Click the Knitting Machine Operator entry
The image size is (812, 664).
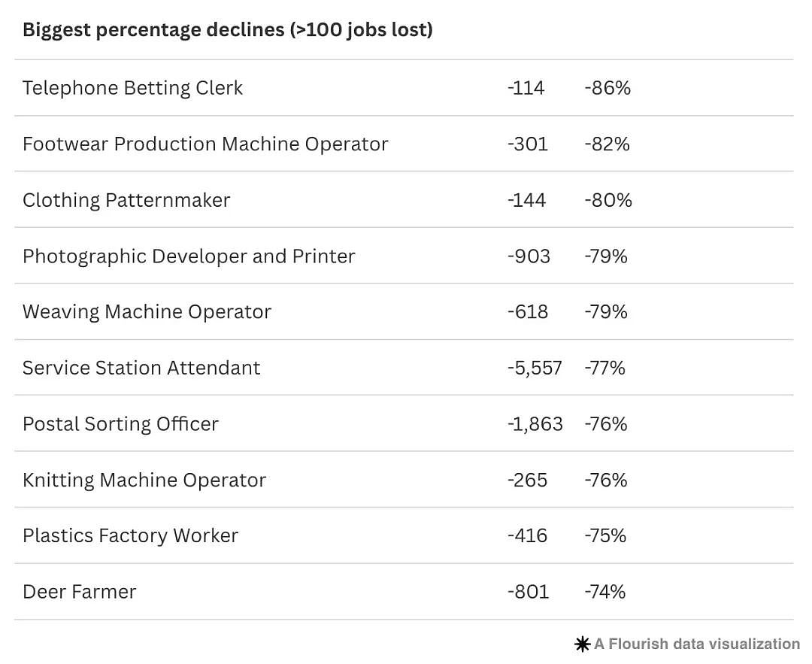tap(404, 480)
